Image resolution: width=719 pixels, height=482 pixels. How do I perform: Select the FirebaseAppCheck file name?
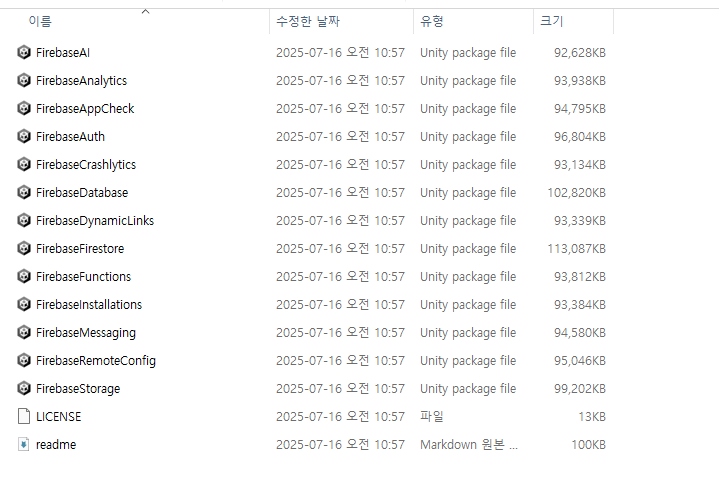[85, 109]
